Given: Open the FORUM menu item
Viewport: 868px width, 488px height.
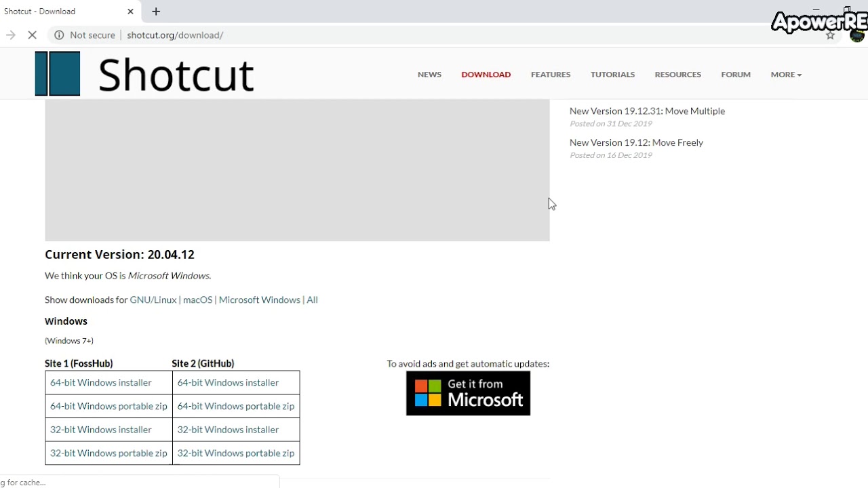Looking at the screenshot, I should (x=736, y=75).
